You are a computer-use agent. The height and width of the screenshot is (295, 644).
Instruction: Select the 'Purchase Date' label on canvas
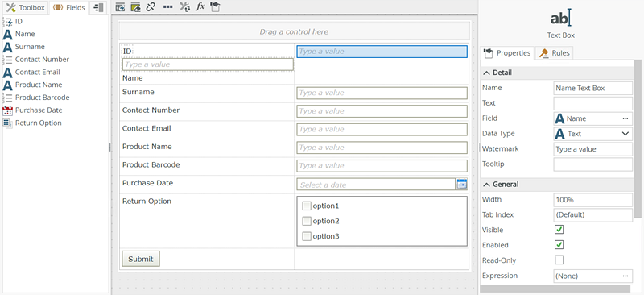[x=147, y=183]
